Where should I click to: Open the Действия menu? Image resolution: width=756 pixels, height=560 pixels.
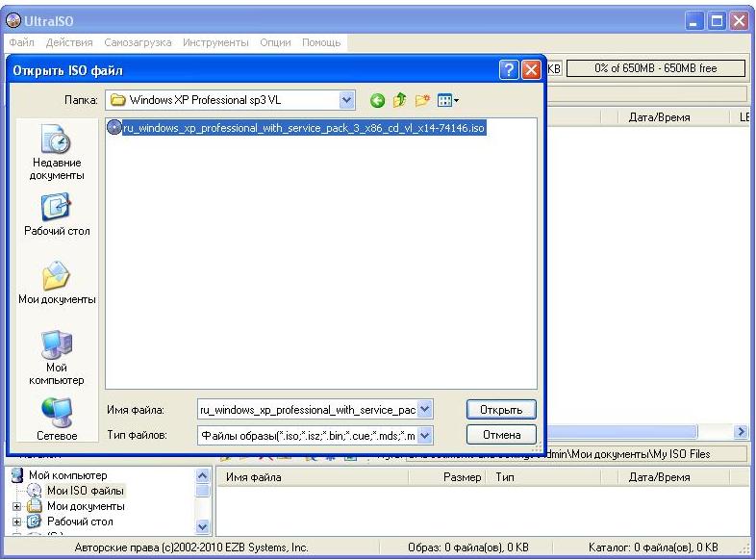(x=69, y=42)
